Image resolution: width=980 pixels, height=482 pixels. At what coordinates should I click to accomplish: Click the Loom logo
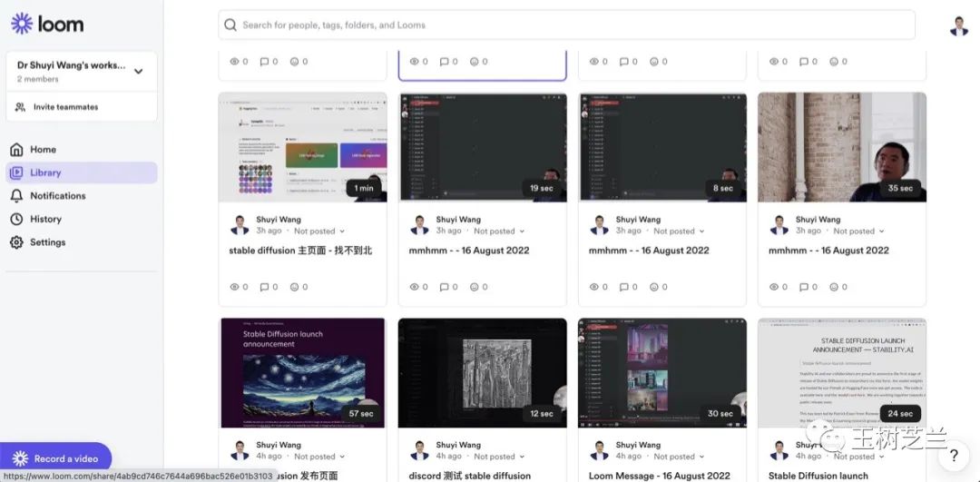tap(47, 24)
